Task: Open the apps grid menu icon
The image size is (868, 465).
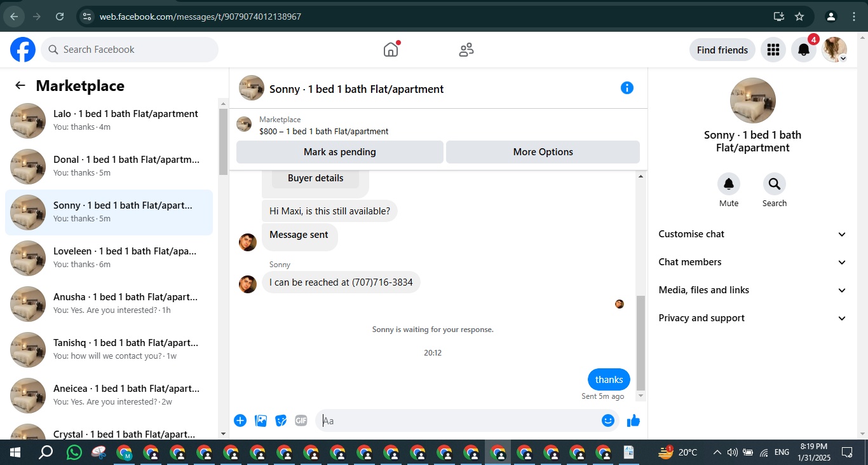Action: tap(773, 50)
